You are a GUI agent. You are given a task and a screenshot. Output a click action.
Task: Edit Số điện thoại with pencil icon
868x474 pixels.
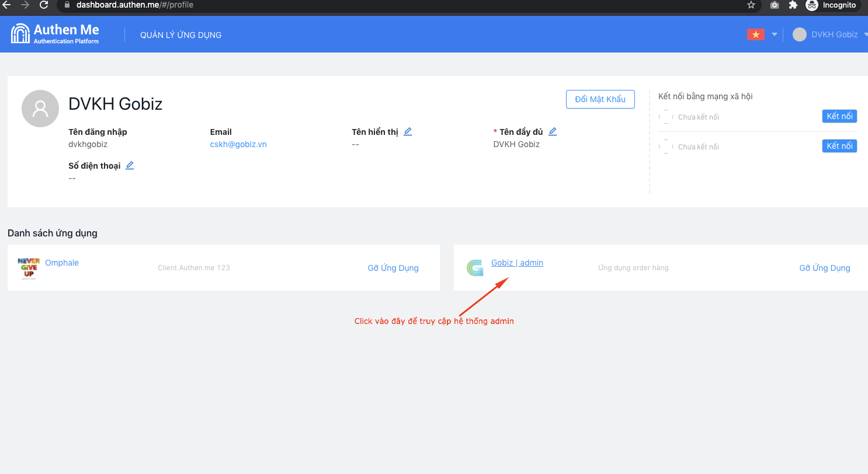[130, 166]
